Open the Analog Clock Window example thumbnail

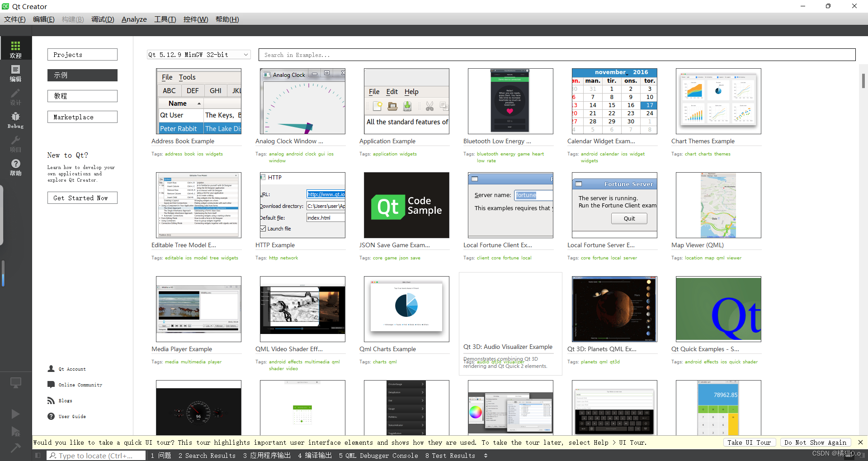pos(302,101)
